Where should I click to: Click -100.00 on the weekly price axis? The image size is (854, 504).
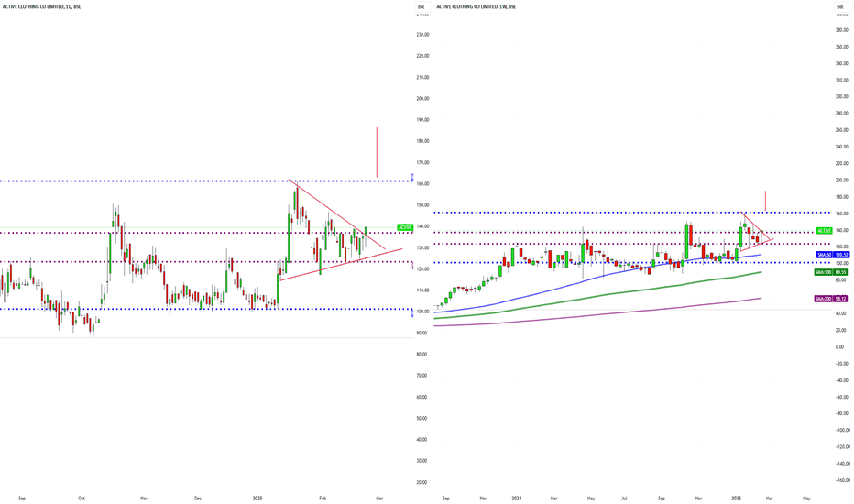[x=843, y=431]
